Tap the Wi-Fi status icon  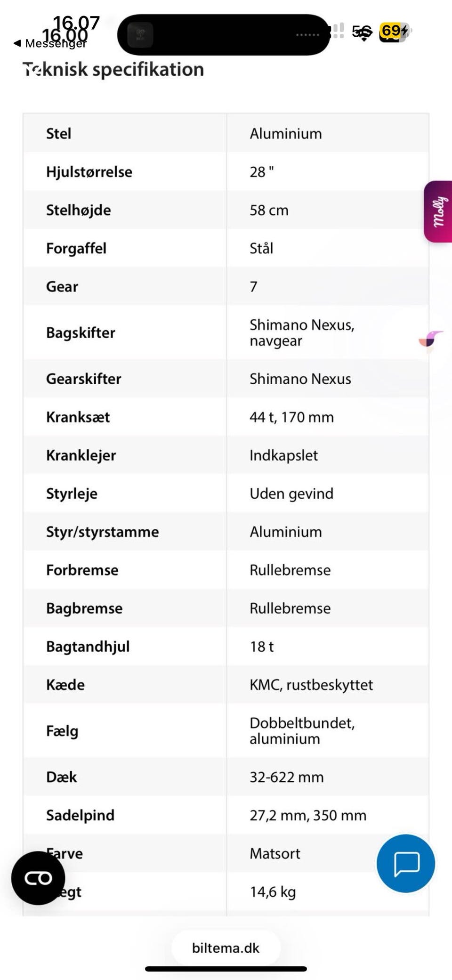(363, 33)
